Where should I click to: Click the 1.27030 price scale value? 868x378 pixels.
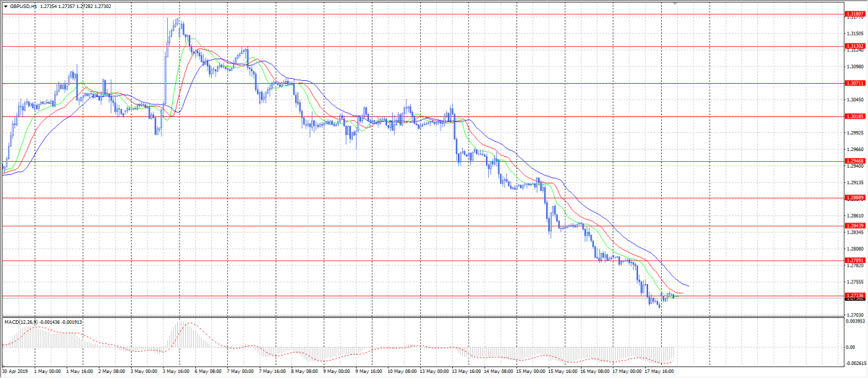(x=854, y=315)
